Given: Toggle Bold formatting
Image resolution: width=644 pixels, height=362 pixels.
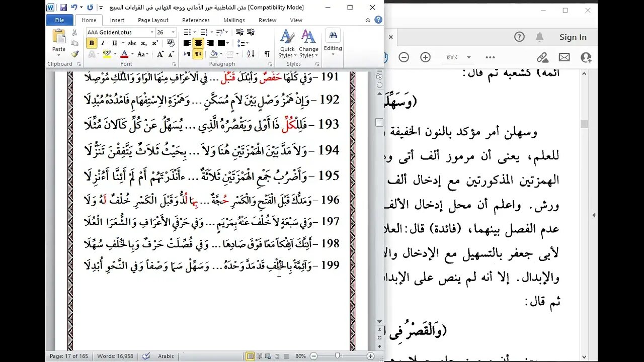Looking at the screenshot, I should coord(92,43).
